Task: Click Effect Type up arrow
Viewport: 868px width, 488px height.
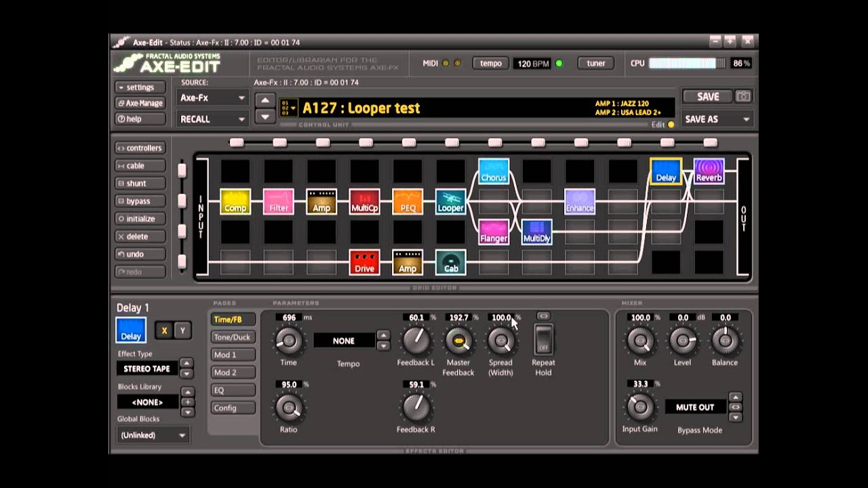Action: pos(186,363)
